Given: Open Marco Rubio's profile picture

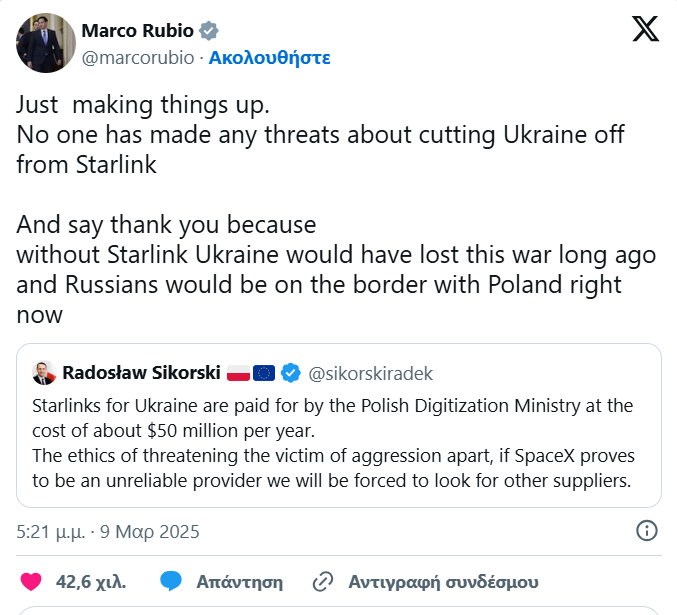Looking at the screenshot, I should coord(46,43).
